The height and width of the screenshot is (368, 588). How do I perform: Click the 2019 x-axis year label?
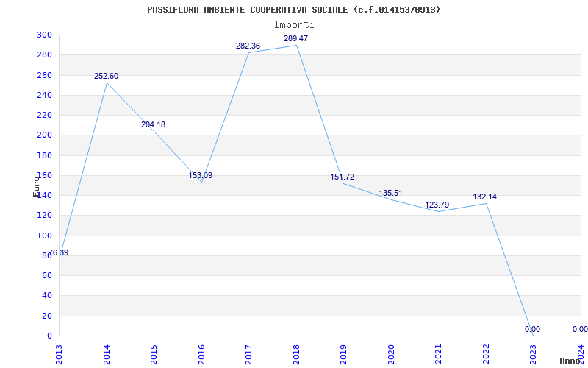[x=343, y=354]
